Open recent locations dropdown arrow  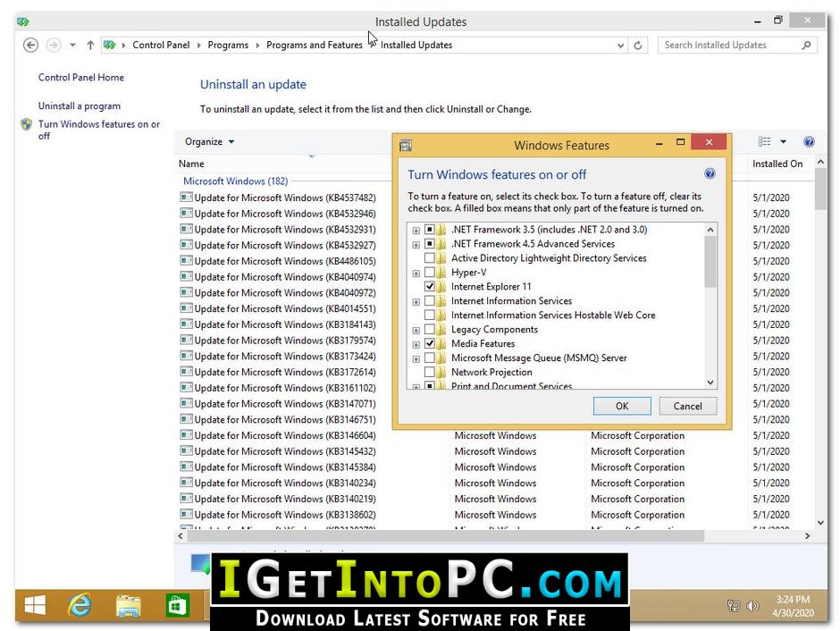72,45
